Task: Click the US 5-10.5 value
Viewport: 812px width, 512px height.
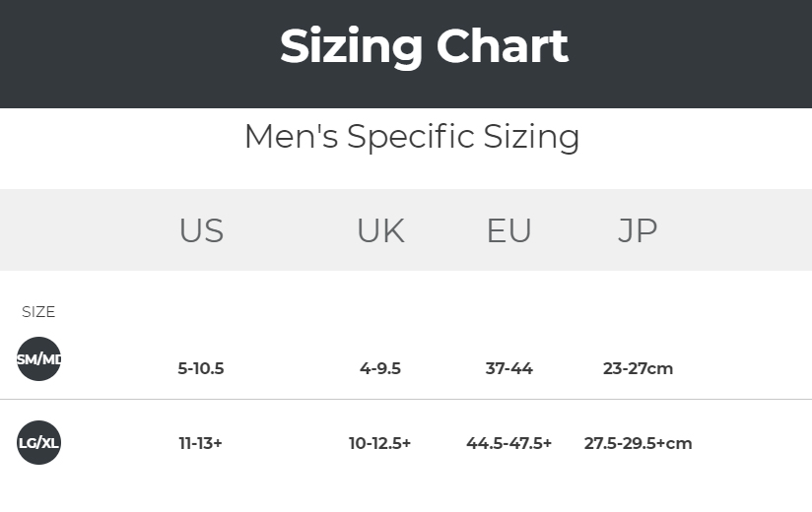Action: pyautogui.click(x=201, y=369)
